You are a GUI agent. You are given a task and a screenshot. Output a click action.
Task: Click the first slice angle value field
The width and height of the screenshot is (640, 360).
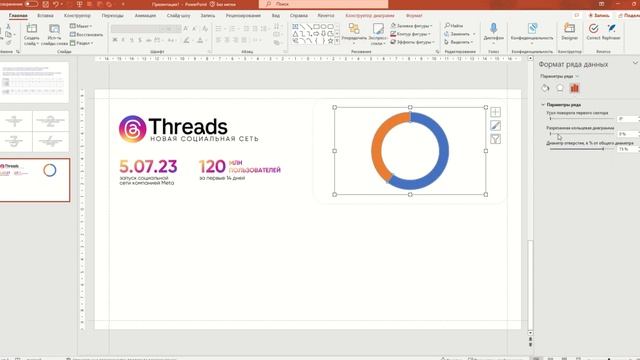click(628, 119)
